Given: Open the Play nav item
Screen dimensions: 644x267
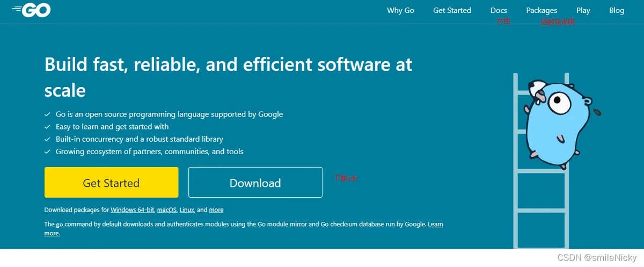Looking at the screenshot, I should point(583,10).
